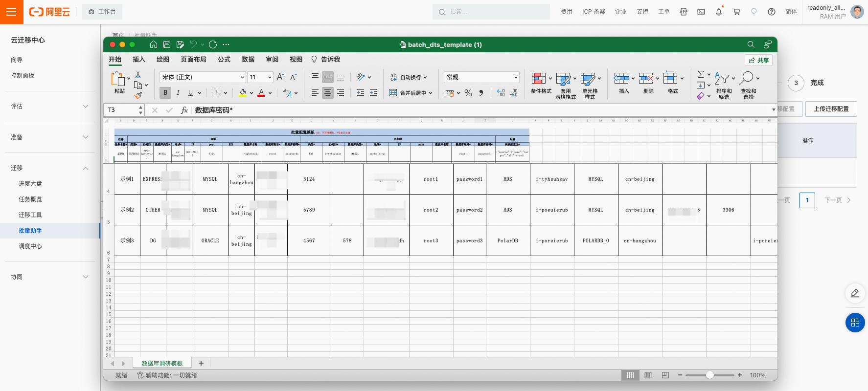Click the percent style icon
Screen dimensions: 868x391
point(468,93)
